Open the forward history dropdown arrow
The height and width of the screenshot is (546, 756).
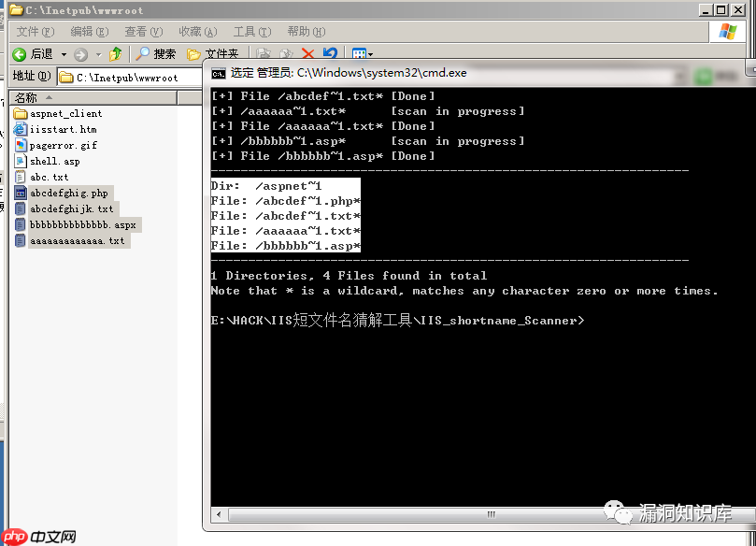[x=99, y=54]
